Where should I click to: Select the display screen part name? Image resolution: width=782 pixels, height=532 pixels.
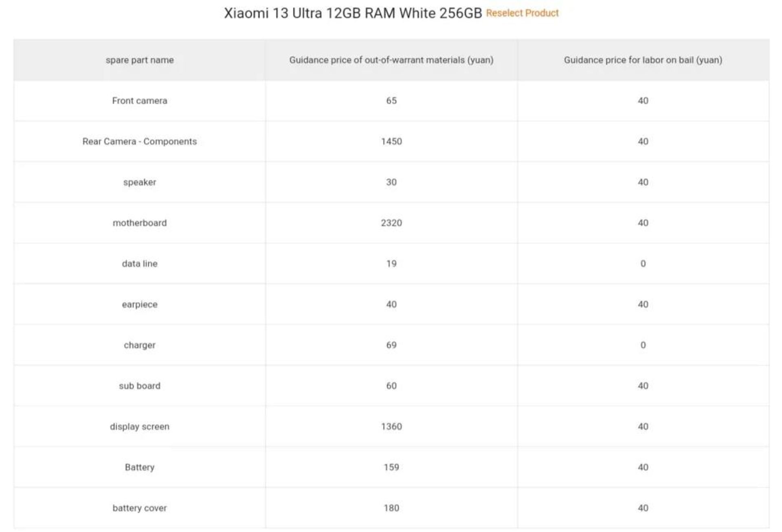coord(140,427)
